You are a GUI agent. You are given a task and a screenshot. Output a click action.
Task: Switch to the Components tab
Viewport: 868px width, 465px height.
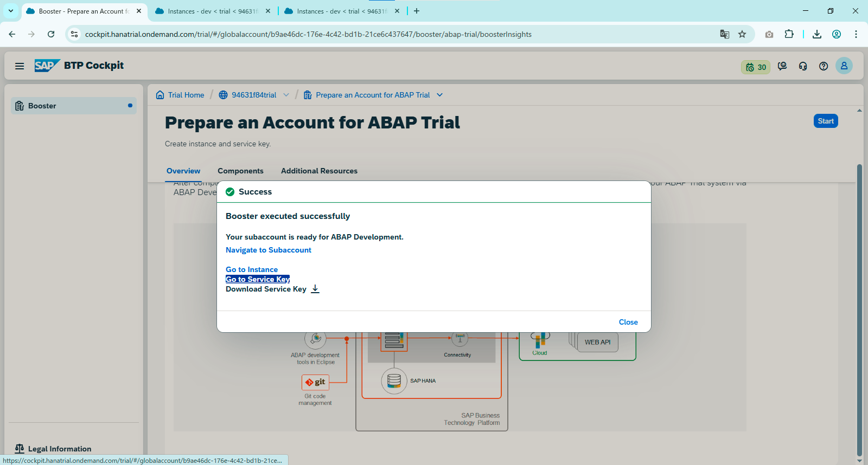click(x=240, y=171)
